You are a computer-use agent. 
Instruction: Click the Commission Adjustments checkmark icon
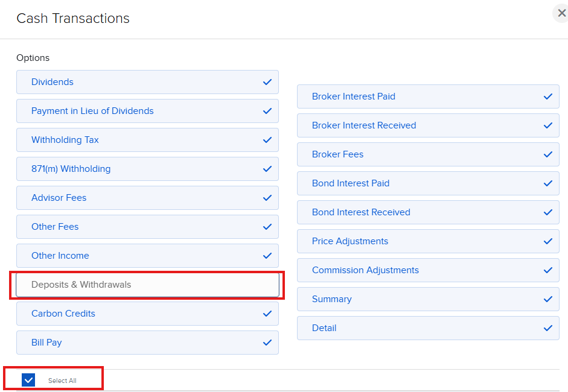click(x=547, y=270)
